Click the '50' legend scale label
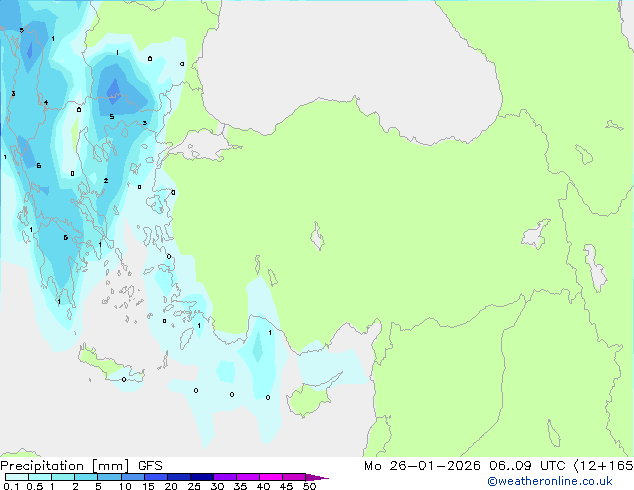 pos(309,486)
